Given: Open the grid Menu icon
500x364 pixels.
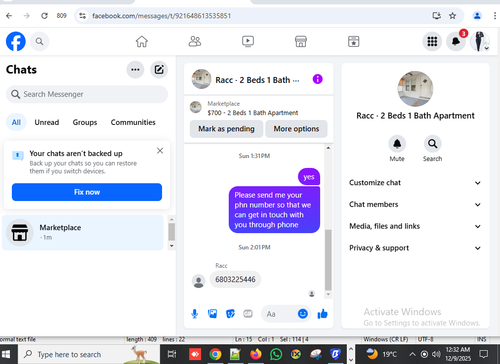Looking at the screenshot, I should click(432, 41).
